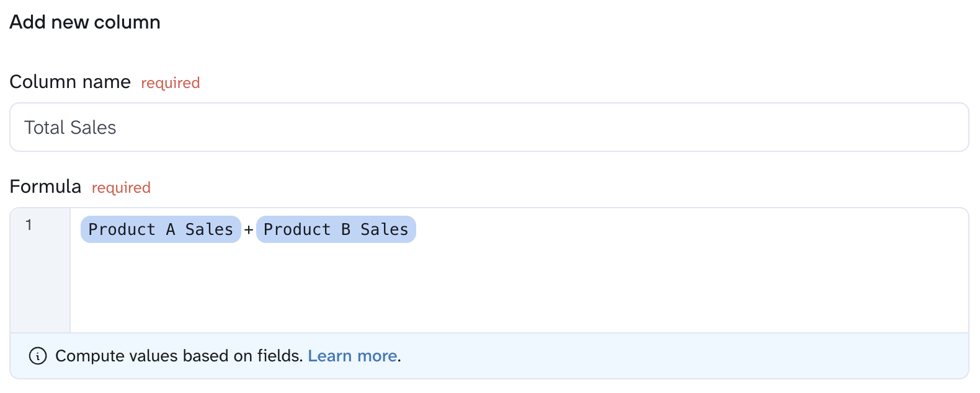Select the Product A Sales field token

[x=161, y=229]
